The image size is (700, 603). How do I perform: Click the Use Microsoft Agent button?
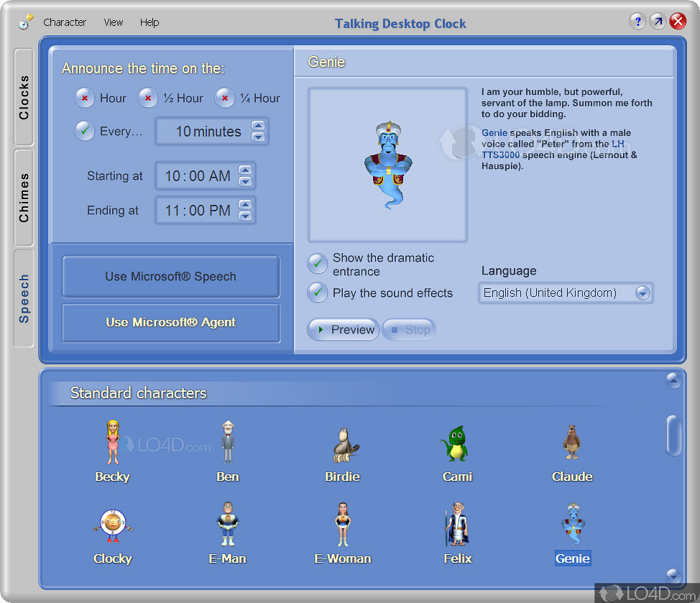tap(170, 323)
